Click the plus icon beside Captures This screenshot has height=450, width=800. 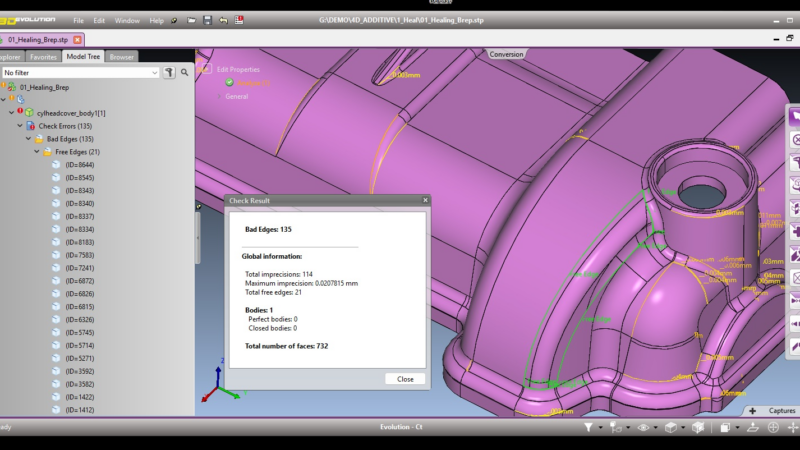coord(753,410)
